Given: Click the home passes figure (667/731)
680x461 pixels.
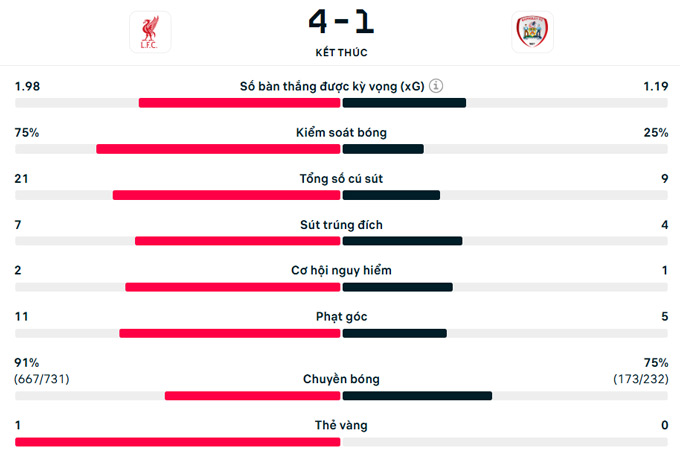Looking at the screenshot, I should point(42,380).
